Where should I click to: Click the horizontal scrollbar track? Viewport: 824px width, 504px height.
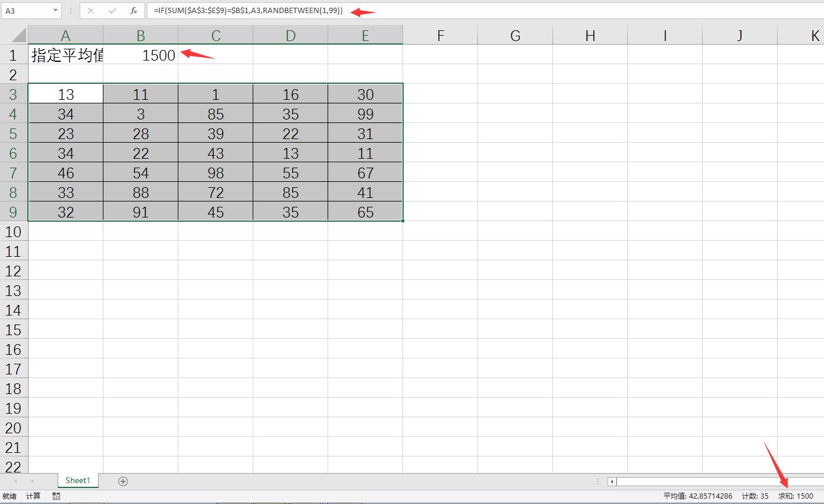720,481
